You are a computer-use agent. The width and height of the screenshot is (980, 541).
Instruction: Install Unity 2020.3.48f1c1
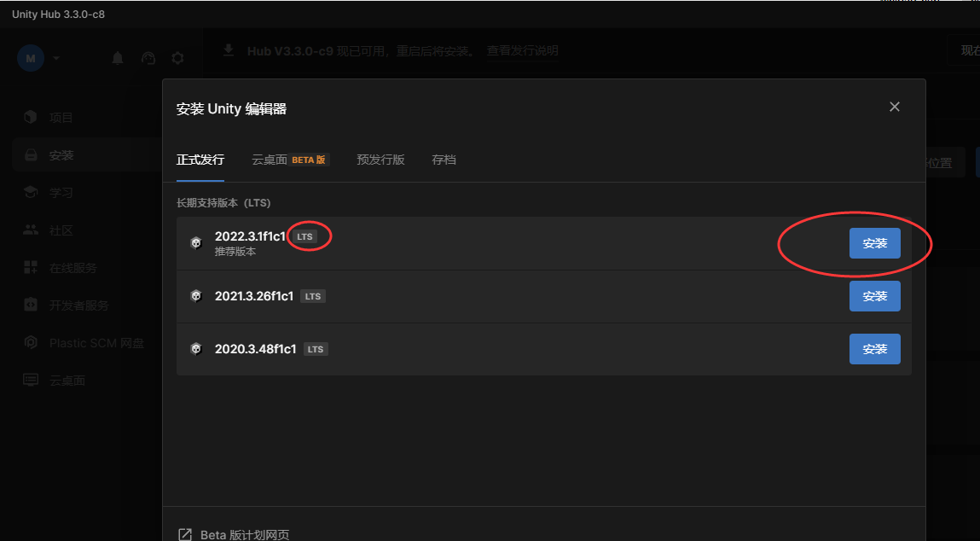coord(874,349)
